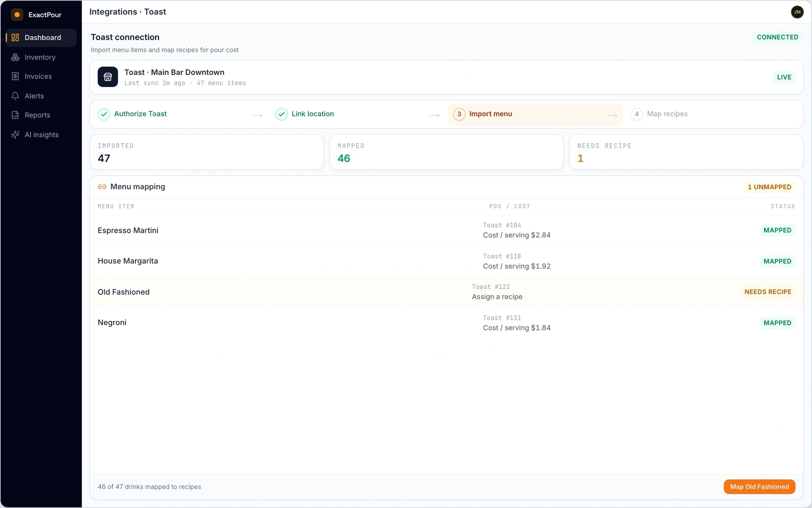Open Dashboard in the sidebar

41,38
